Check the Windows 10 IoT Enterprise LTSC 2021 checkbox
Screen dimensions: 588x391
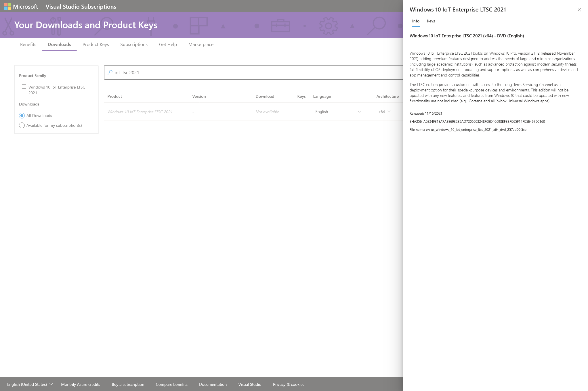(x=24, y=87)
